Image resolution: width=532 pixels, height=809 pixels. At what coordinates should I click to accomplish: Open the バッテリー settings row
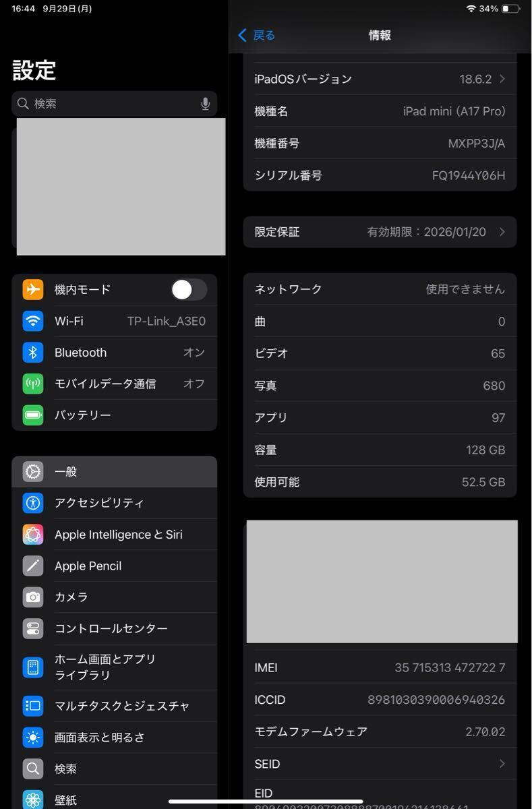(x=115, y=415)
